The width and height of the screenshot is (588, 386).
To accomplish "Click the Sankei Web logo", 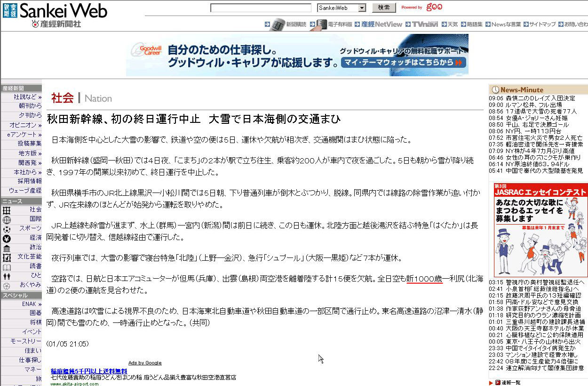I will 55,10.
